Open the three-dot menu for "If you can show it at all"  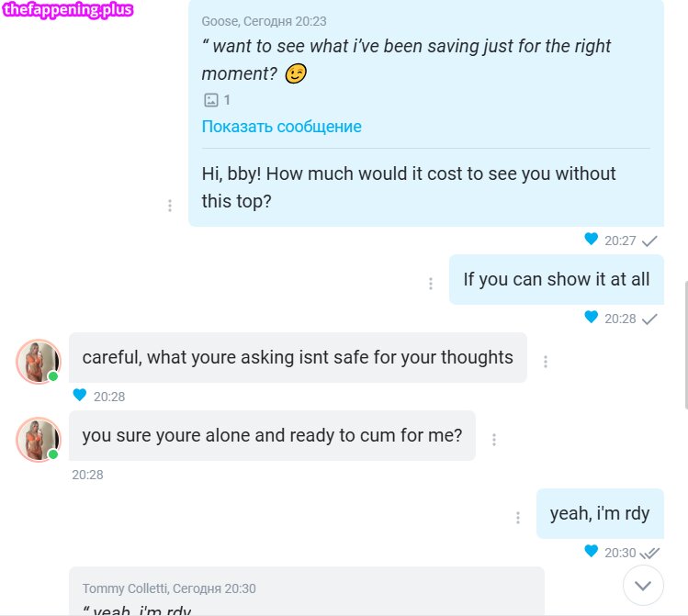(431, 284)
